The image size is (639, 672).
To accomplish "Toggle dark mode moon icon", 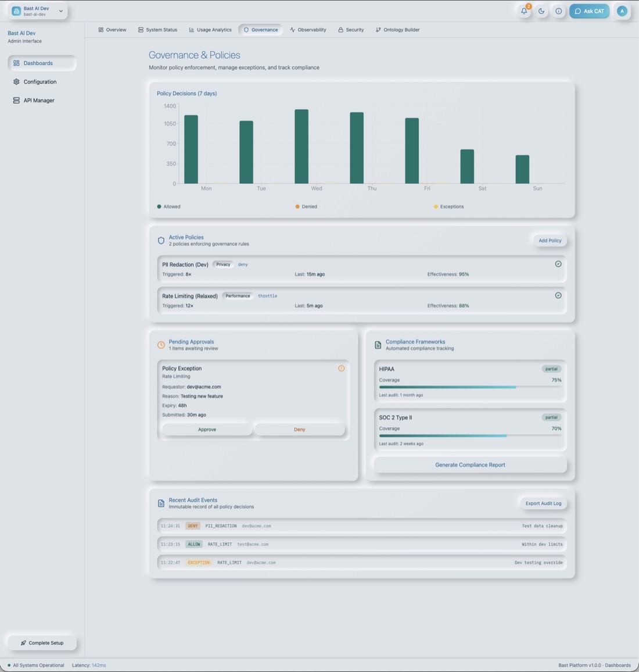I will tap(541, 11).
